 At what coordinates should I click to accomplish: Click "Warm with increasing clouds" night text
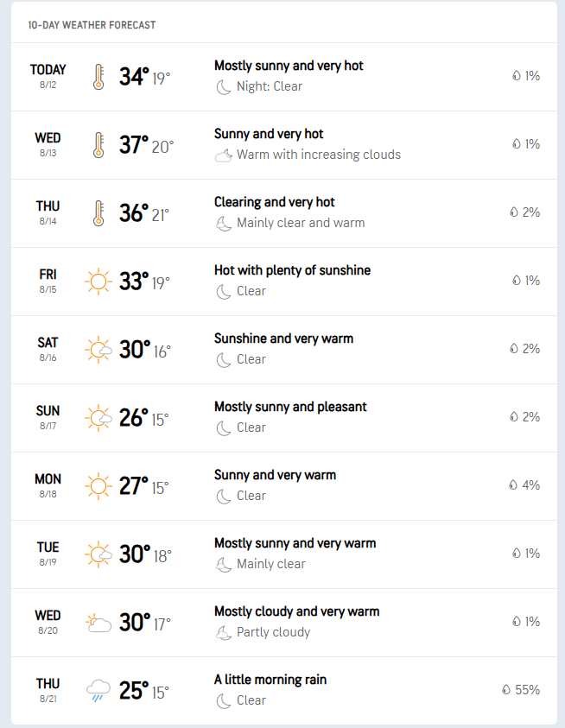[319, 155]
